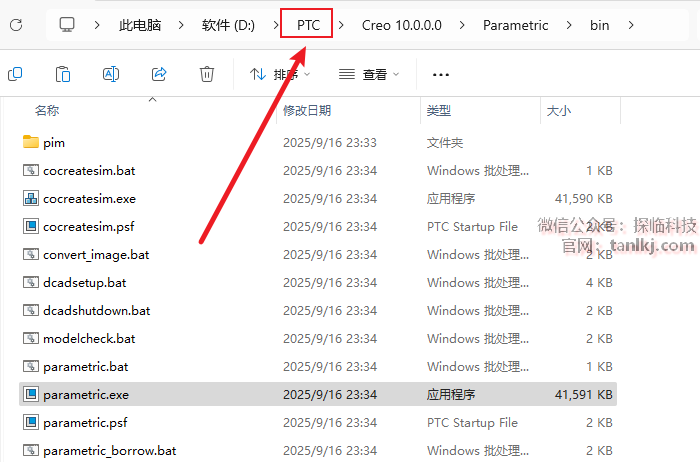Click the dcadsetup.bat file icon
Image resolution: width=700 pixels, height=462 pixels.
pos(31,282)
